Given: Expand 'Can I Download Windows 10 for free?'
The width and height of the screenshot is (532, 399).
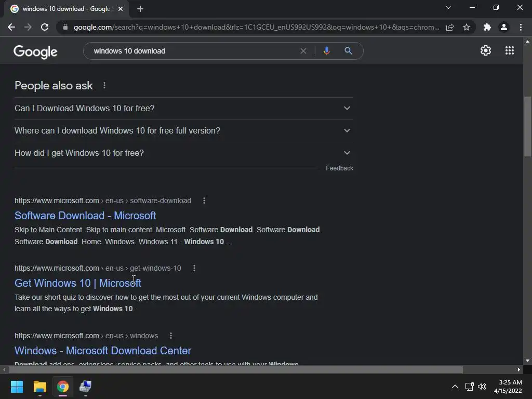Looking at the screenshot, I should pyautogui.click(x=183, y=108).
